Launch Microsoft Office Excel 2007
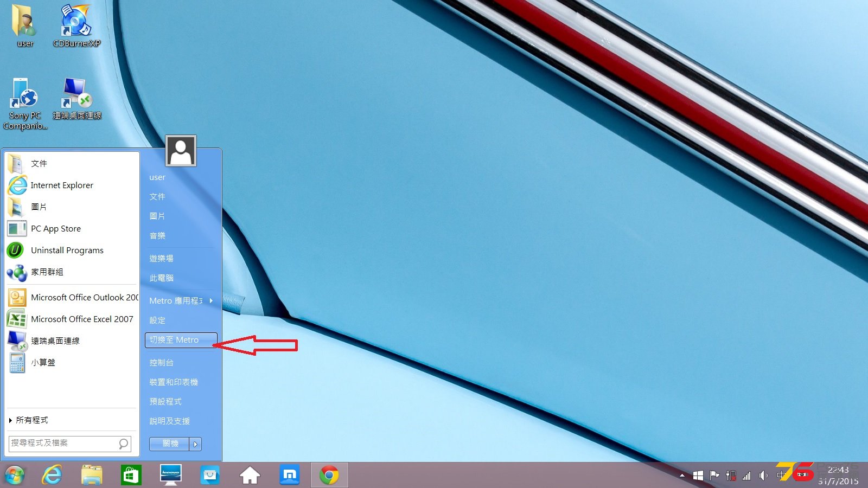 (x=72, y=319)
